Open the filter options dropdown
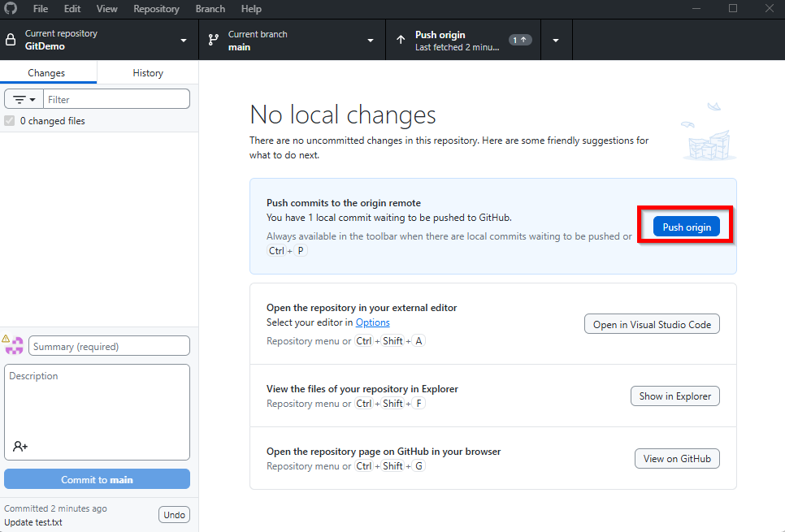This screenshot has width=785, height=532. (x=24, y=100)
